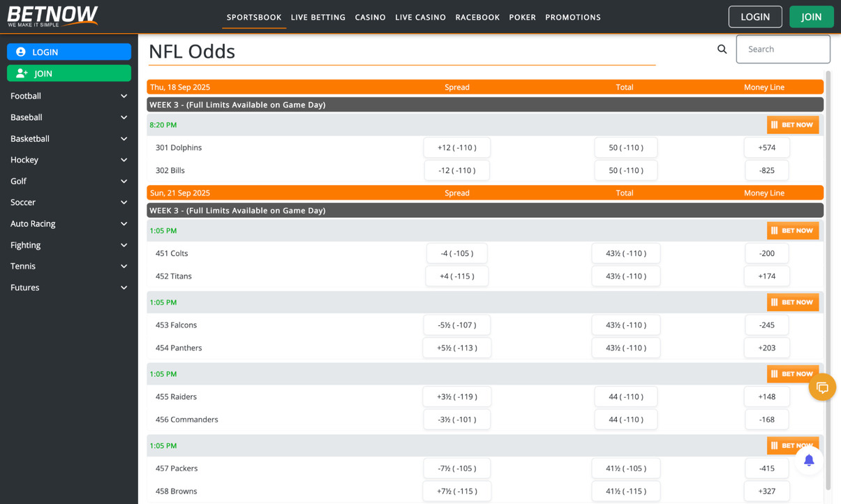Click the green header JOIN button
Viewport: 841px width, 504px height.
(812, 17)
